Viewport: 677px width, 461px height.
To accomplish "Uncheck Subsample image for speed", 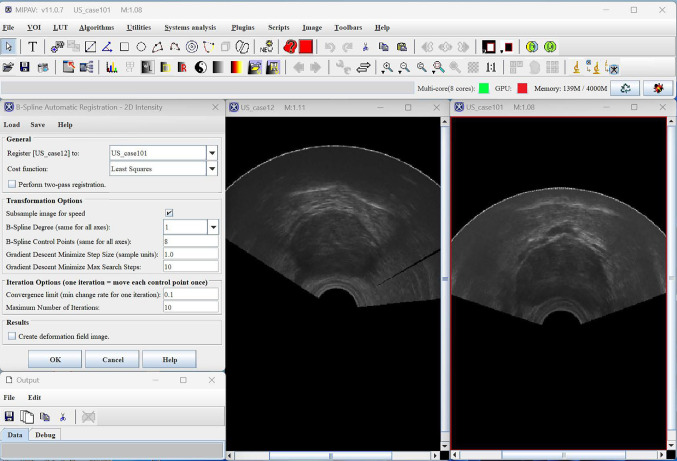I will point(169,213).
